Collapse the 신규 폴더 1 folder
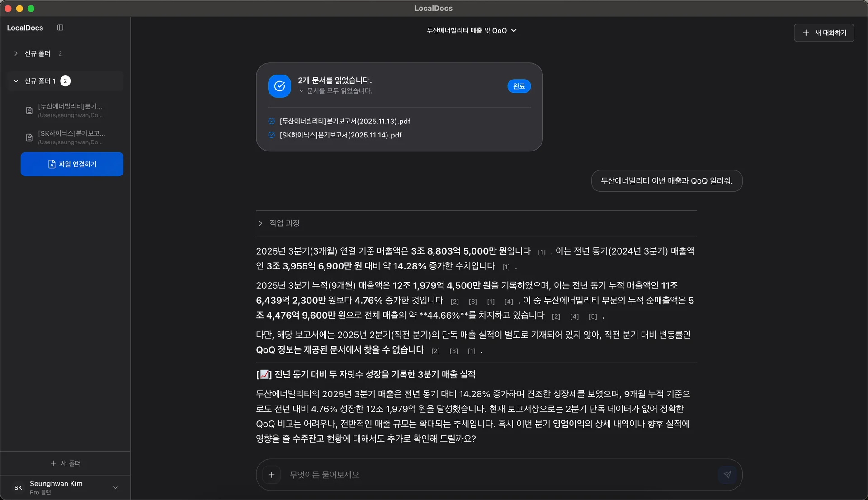 (x=16, y=81)
